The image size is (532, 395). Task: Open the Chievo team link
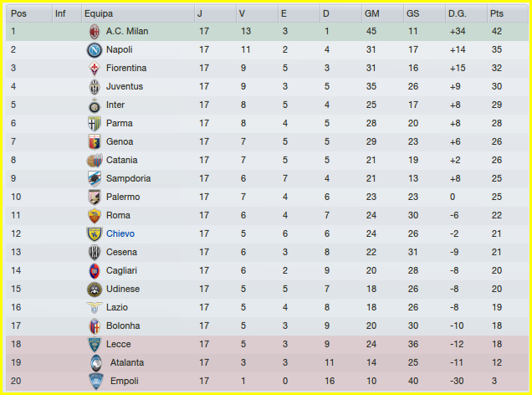120,233
